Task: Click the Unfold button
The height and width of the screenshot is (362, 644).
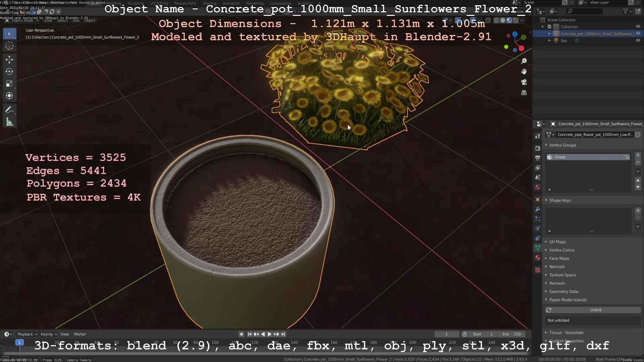Action: click(x=593, y=310)
